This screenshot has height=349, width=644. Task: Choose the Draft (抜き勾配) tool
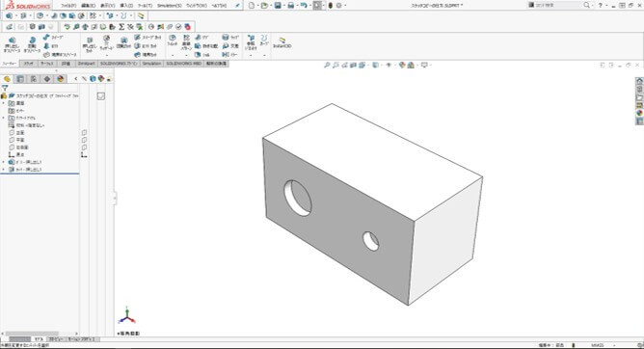206,46
